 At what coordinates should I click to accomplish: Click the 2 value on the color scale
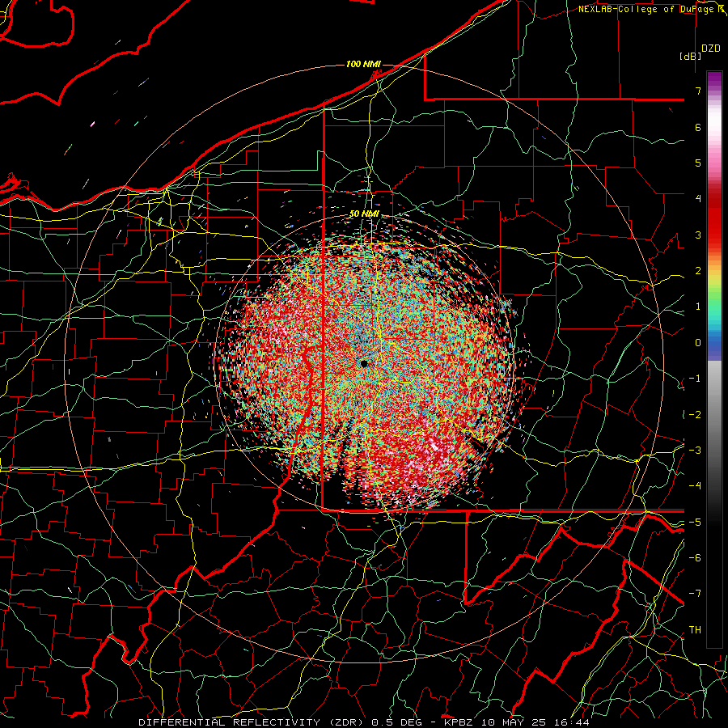point(698,271)
